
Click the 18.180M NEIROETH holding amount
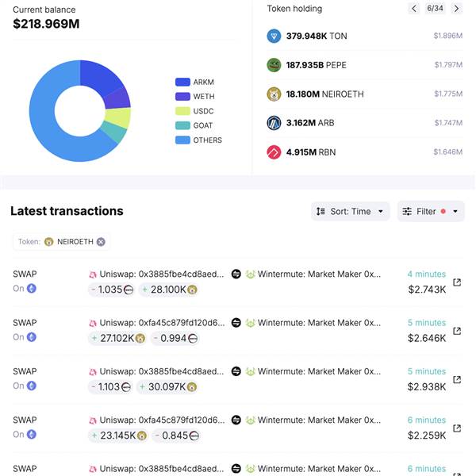303,94
